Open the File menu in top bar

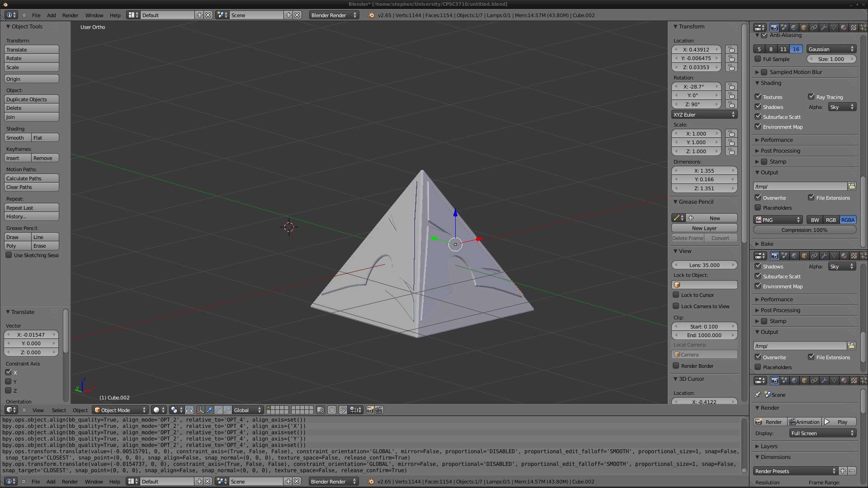[x=36, y=15]
